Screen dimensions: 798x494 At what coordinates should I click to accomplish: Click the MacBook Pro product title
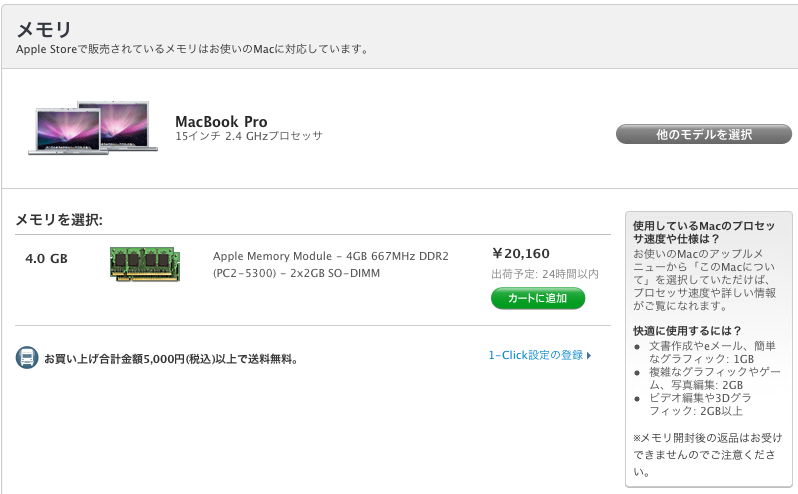(221, 122)
